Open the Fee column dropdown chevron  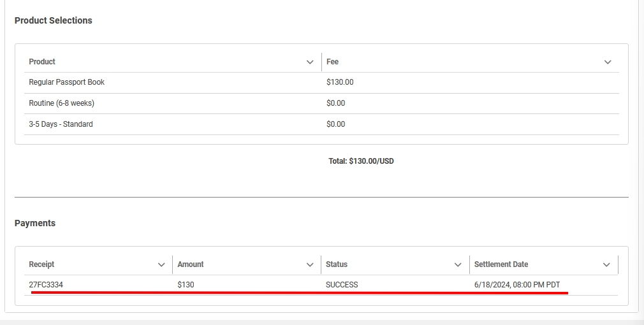click(608, 62)
